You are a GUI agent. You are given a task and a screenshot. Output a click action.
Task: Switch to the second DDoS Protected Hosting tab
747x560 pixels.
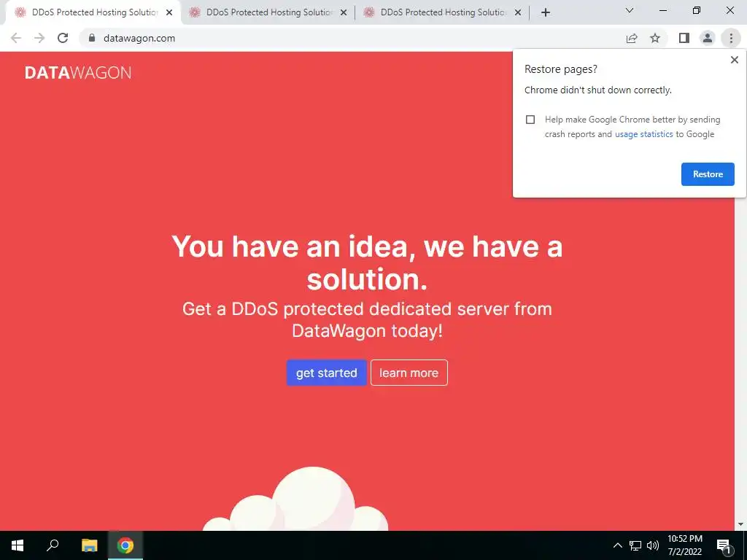[268, 12]
